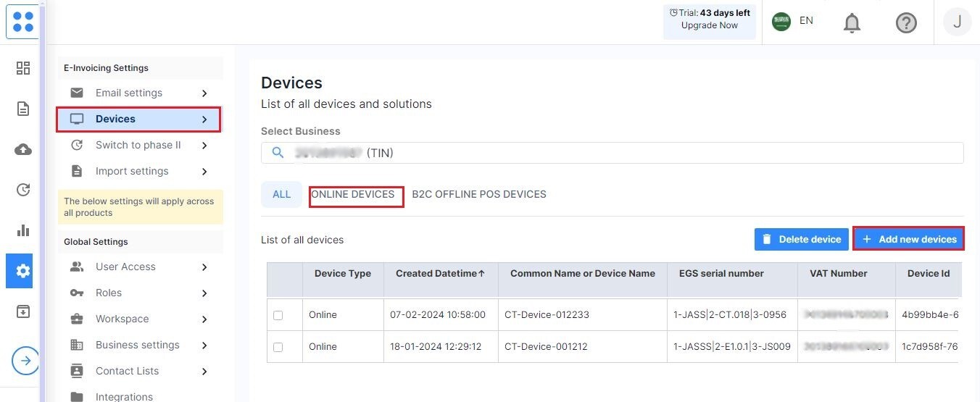Screen dimensions: 980x402
Task: Sort by Created Datetime column header
Action: [x=440, y=273]
